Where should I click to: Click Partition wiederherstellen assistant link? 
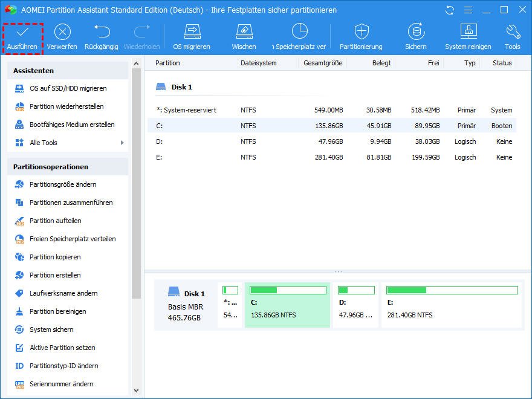coord(66,106)
